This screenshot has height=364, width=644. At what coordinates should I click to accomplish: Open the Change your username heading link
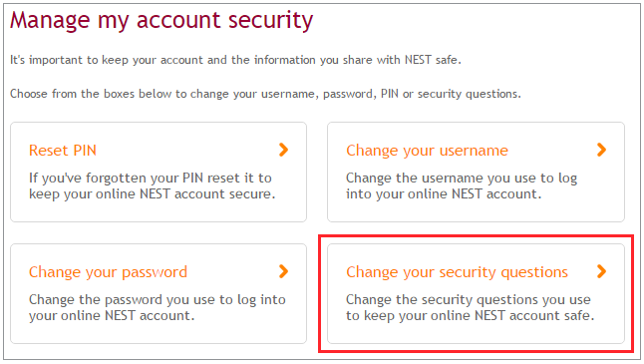click(x=427, y=151)
